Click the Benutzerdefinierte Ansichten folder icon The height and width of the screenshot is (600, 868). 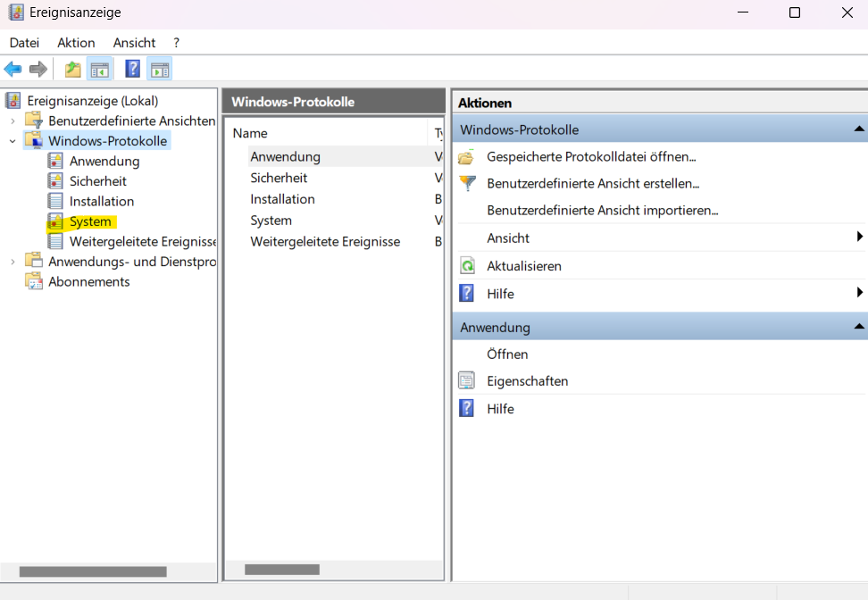(34, 121)
